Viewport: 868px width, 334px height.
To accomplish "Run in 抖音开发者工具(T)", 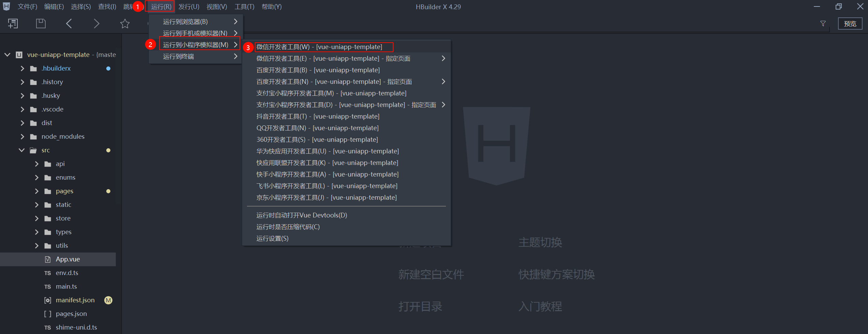I will click(x=347, y=117).
